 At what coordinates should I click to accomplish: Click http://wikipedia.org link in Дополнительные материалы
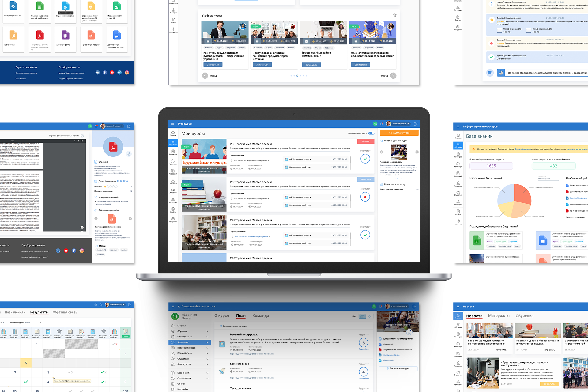[391, 355]
